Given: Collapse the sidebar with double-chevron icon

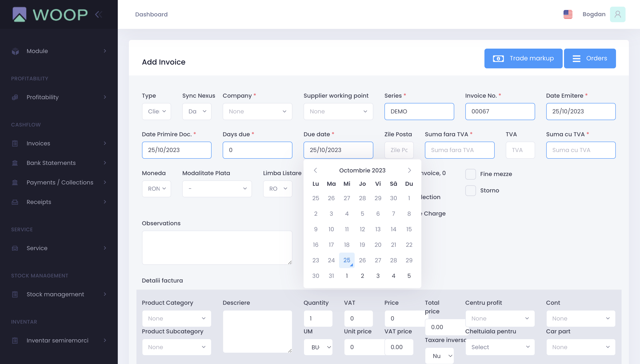Looking at the screenshot, I should pos(99,14).
